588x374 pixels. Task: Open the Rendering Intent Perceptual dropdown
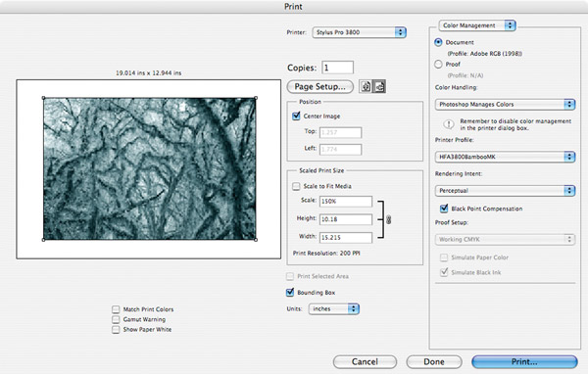click(505, 190)
